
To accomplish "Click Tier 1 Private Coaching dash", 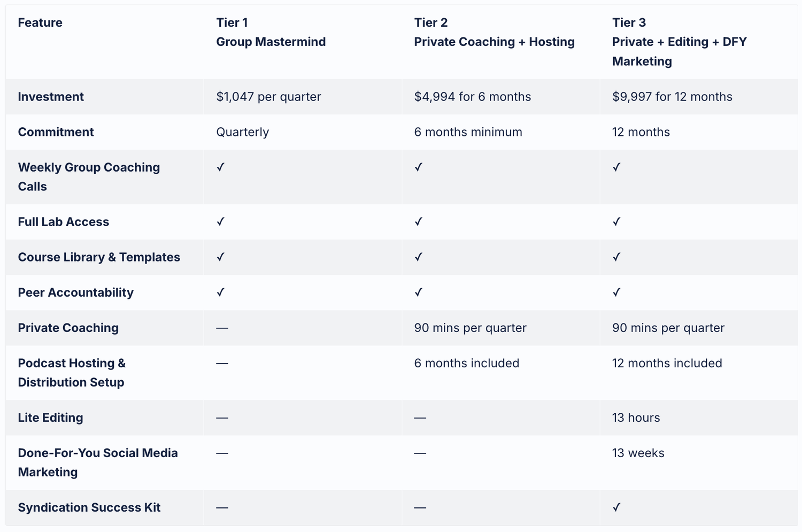I will tap(222, 328).
